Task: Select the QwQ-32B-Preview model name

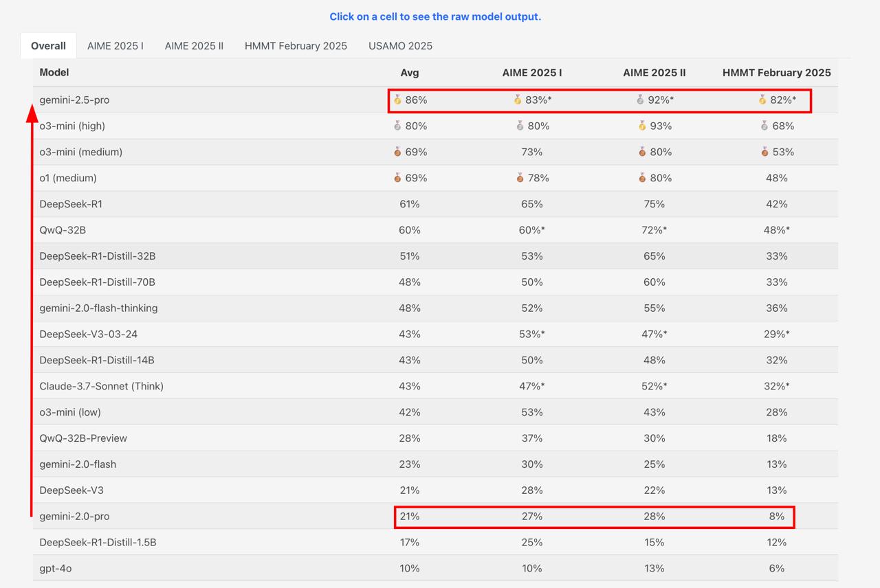Action: pyautogui.click(x=83, y=438)
